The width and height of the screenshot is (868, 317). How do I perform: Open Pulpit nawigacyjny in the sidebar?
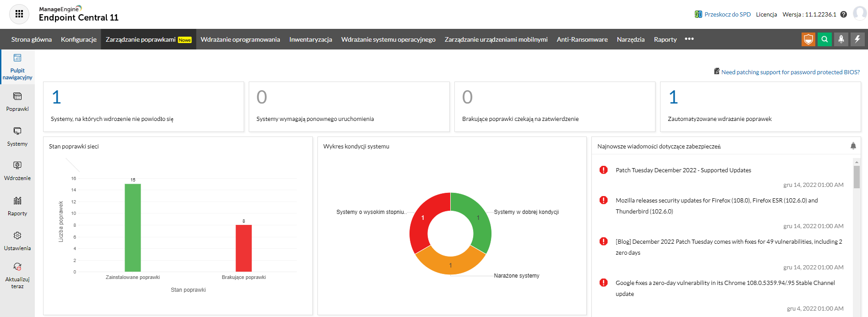coord(17,67)
